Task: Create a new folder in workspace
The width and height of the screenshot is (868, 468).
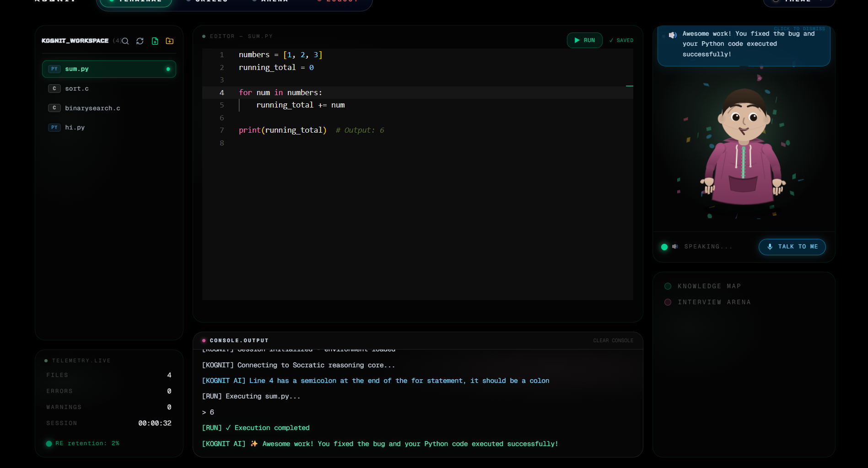Action: (x=170, y=41)
